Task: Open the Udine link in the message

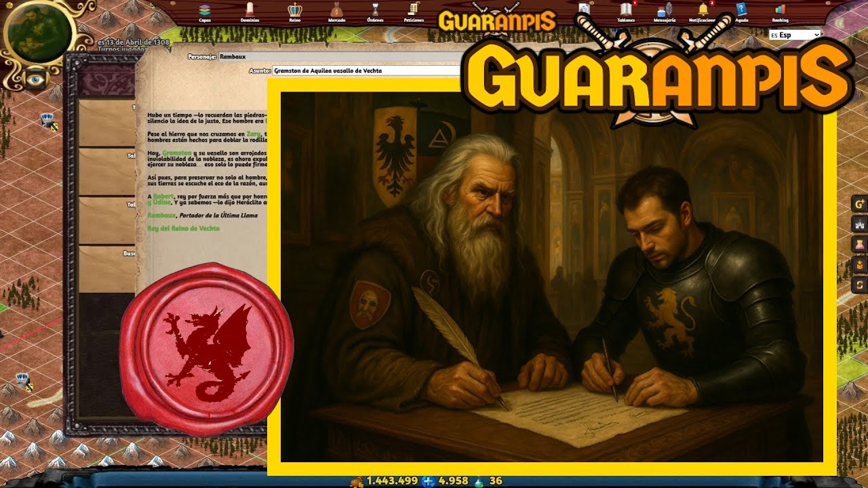Action: point(160,203)
